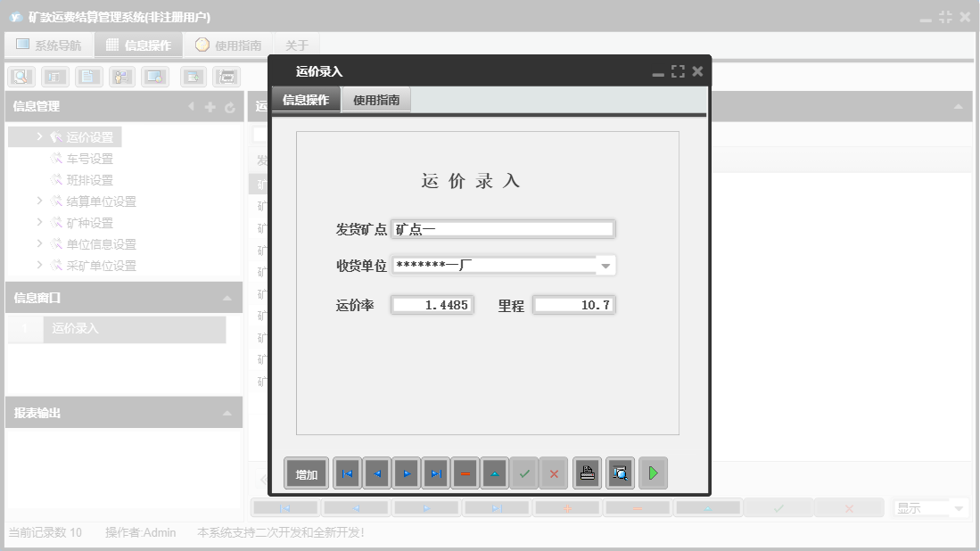This screenshot has width=980, height=551.
Task: Open the 使用指南 tab in the dialog
Action: pos(377,100)
